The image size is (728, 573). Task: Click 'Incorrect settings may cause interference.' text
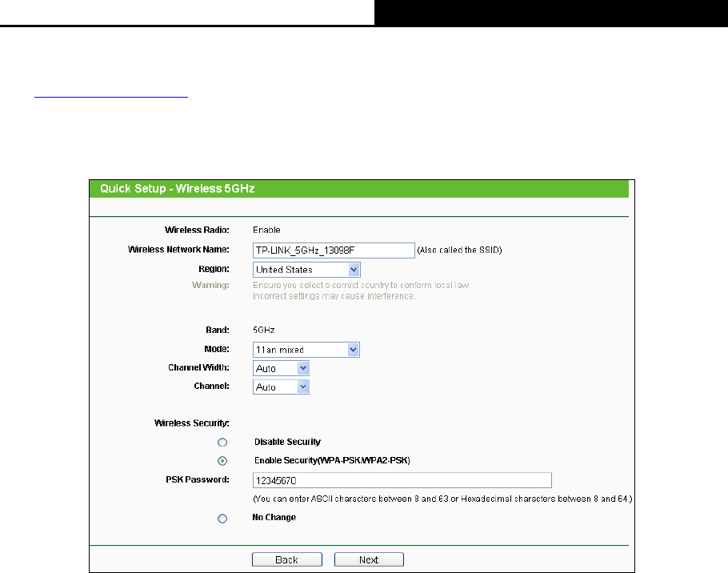coord(334,296)
